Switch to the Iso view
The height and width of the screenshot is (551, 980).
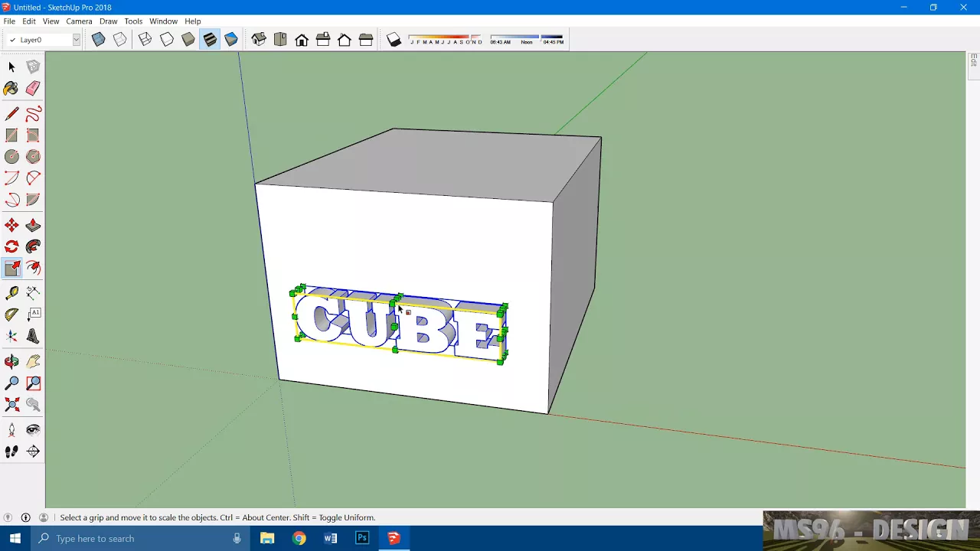259,40
